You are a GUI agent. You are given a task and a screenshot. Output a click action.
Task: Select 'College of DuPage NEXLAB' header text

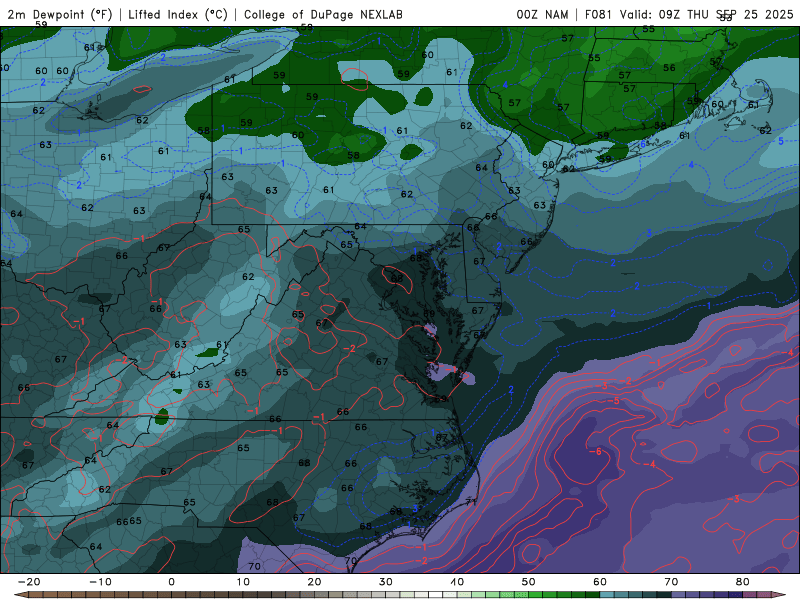point(323,14)
